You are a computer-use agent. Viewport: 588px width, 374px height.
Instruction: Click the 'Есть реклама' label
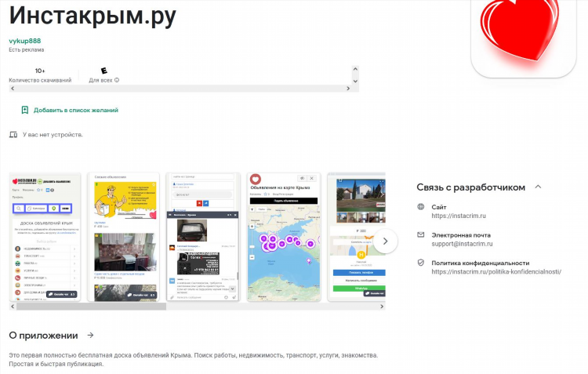pos(26,50)
